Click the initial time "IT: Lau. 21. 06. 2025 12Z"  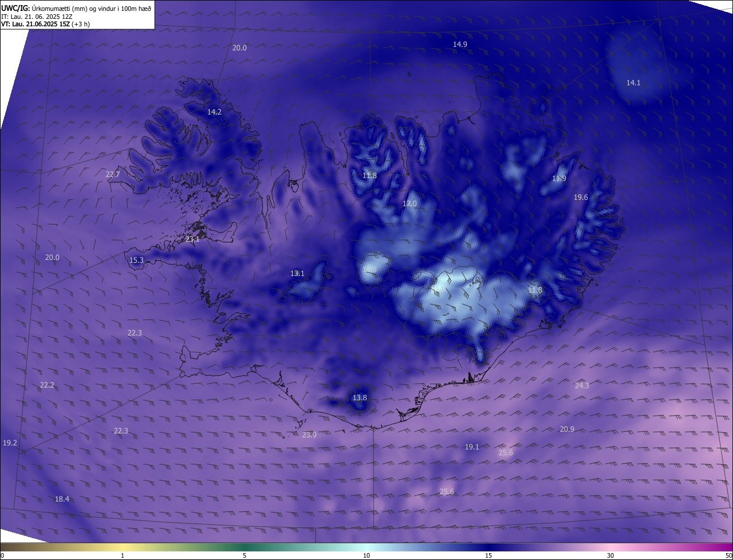[37, 17]
